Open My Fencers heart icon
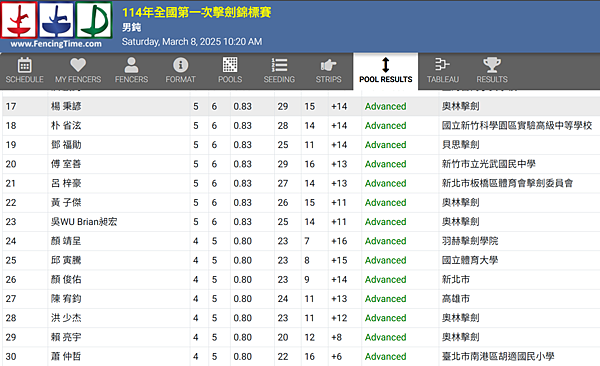 click(x=78, y=65)
